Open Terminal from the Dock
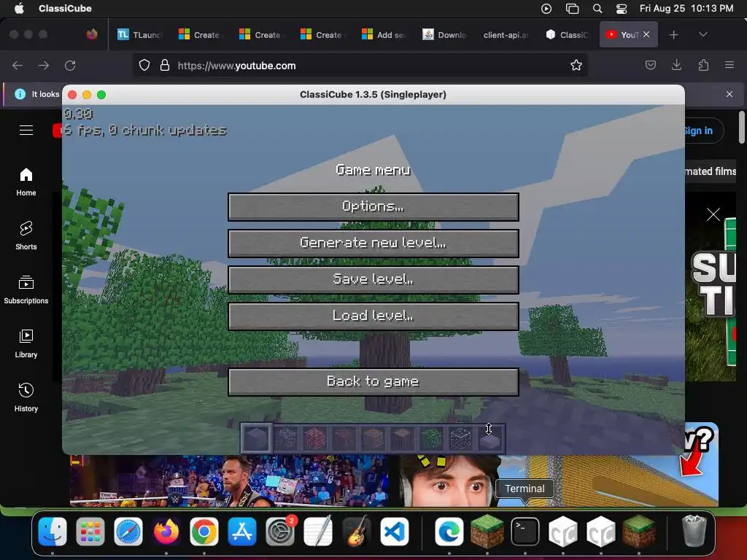 point(525,532)
